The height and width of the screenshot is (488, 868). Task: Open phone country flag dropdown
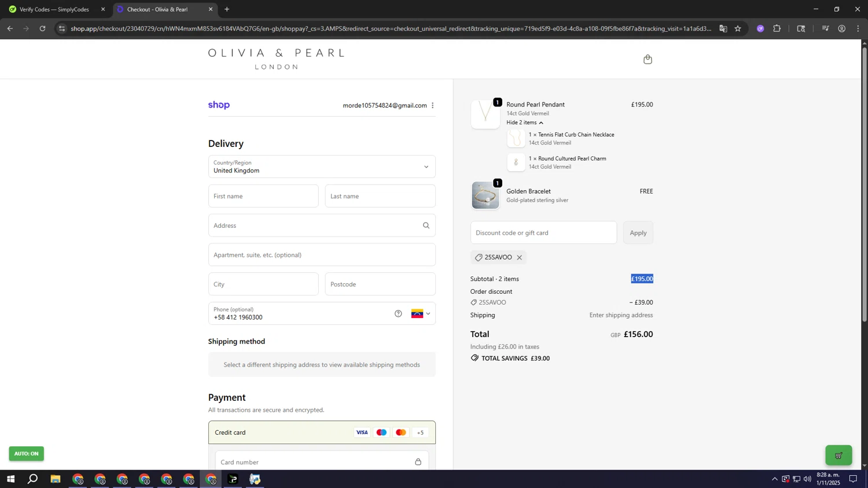[421, 313]
